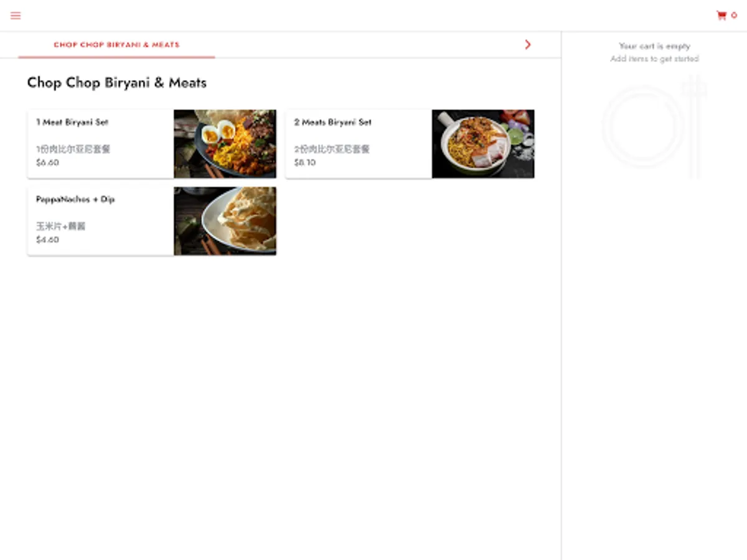Select the 2 Meats Biryani Set title
Viewport: 747px width, 560px height.
pyautogui.click(x=332, y=123)
